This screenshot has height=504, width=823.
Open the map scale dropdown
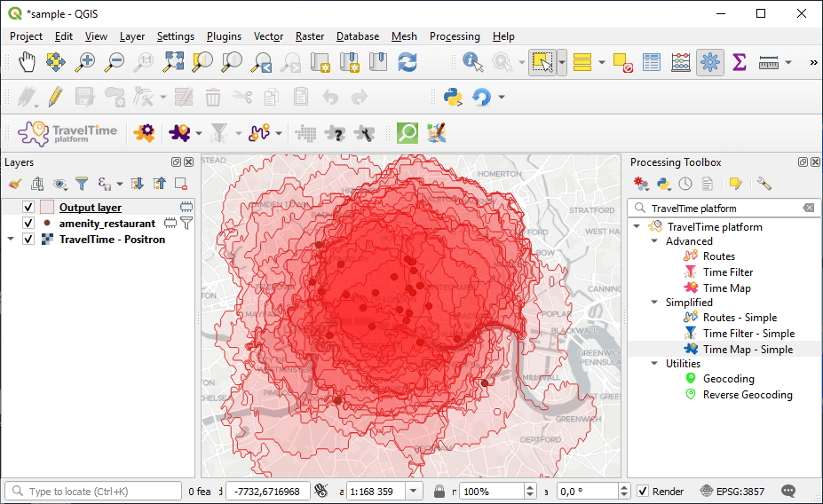pos(414,492)
